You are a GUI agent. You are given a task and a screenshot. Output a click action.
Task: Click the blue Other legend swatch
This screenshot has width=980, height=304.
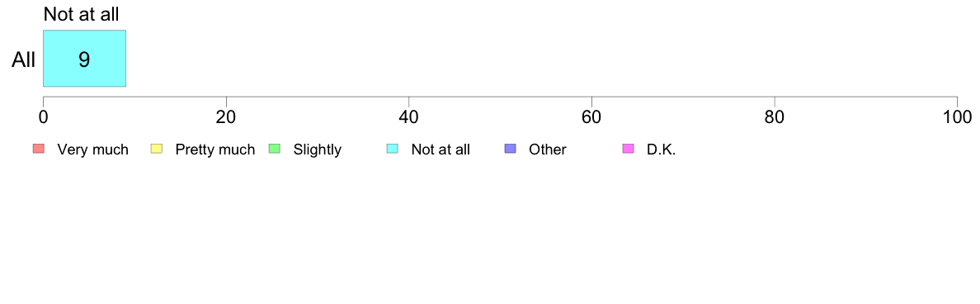tap(510, 149)
